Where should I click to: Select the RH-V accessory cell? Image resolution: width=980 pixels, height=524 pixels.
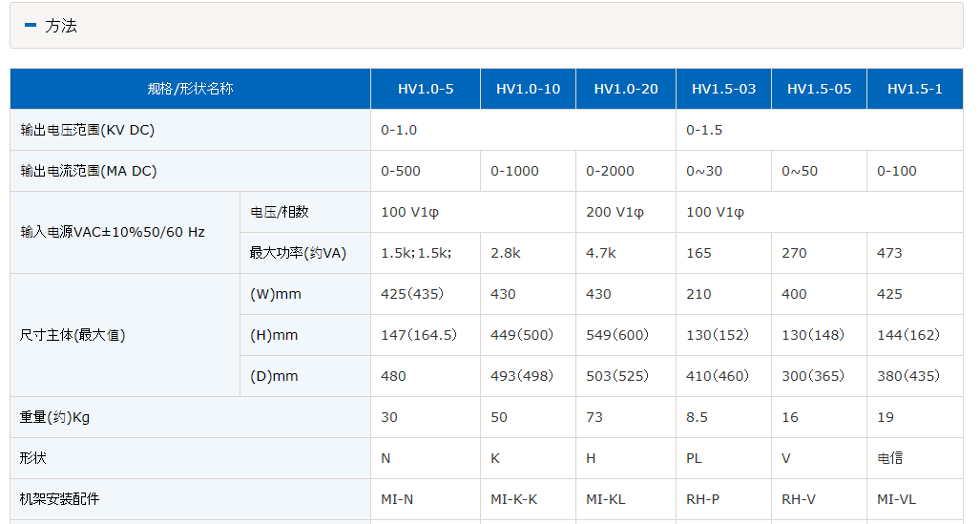coord(799,499)
